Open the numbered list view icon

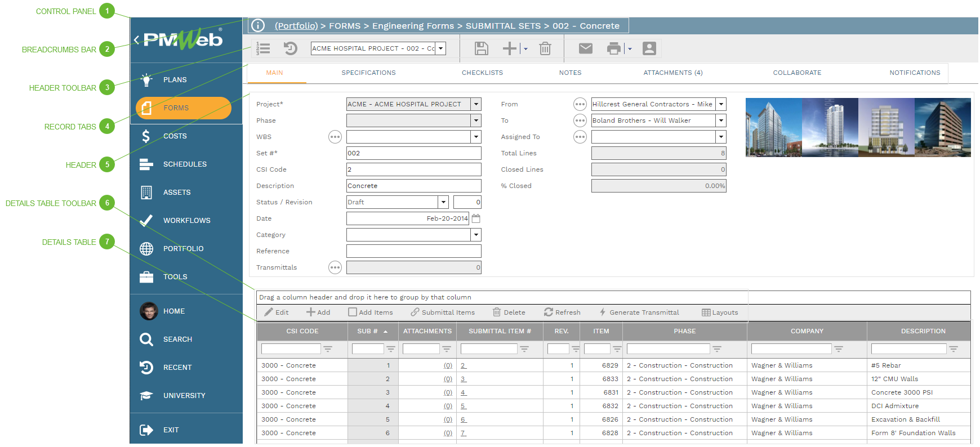(x=263, y=48)
